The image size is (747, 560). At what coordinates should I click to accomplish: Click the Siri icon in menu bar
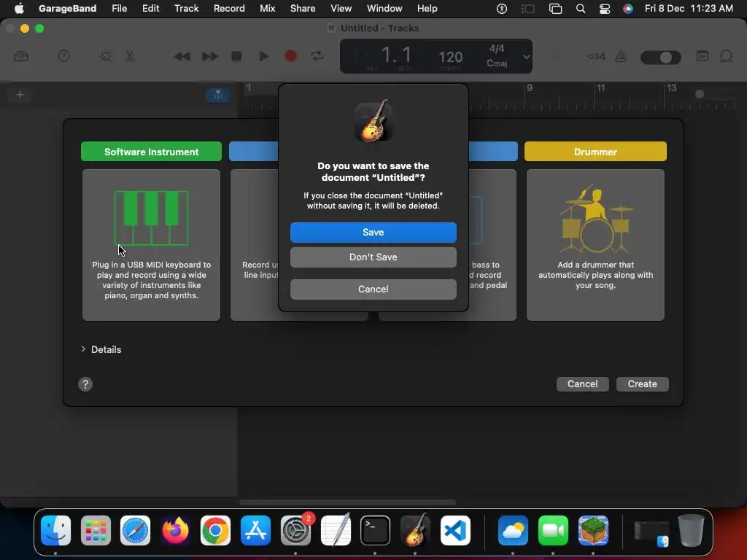(628, 8)
